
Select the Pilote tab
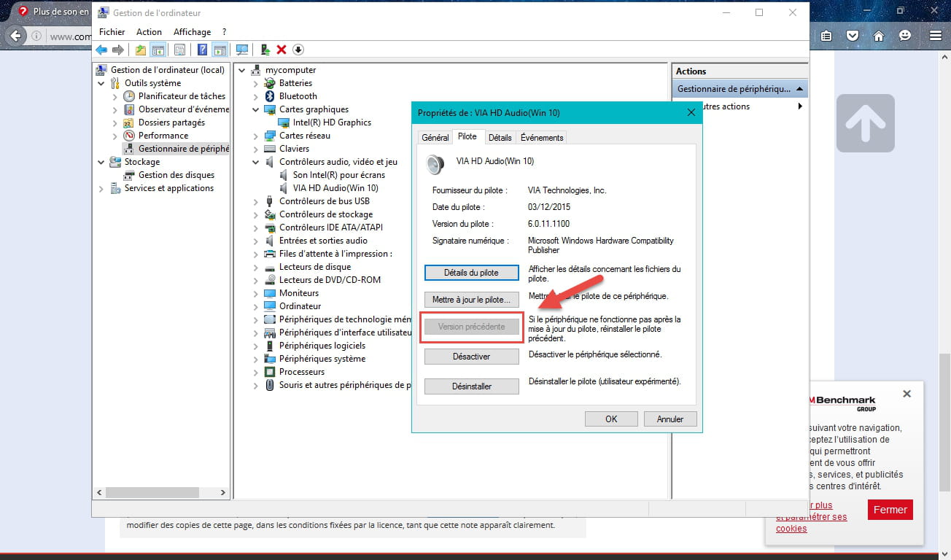(467, 136)
